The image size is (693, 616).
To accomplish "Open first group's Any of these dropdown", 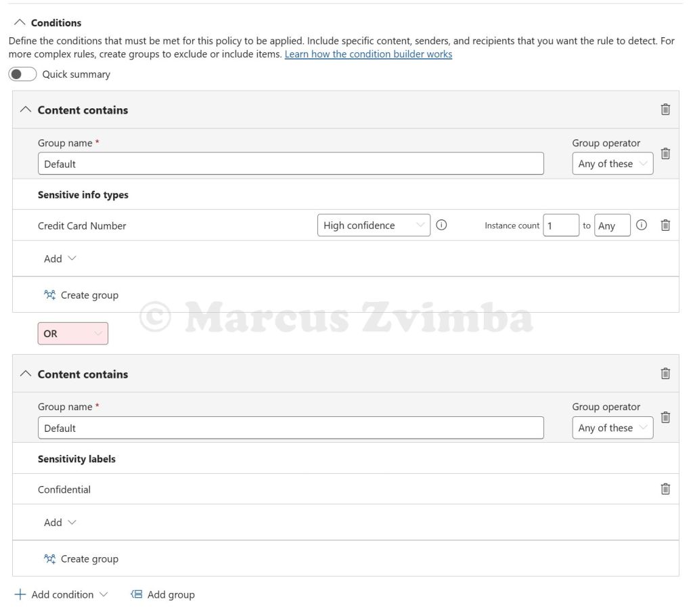I will (612, 164).
